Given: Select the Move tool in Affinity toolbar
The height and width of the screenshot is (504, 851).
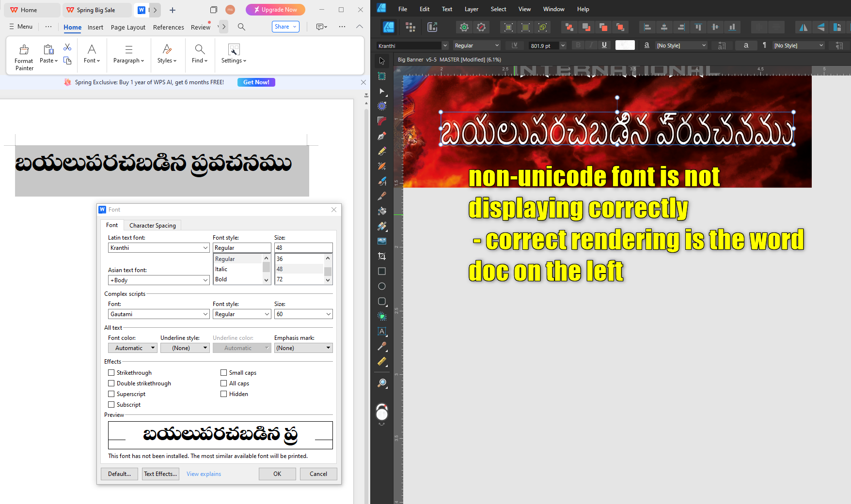Looking at the screenshot, I should [x=382, y=61].
